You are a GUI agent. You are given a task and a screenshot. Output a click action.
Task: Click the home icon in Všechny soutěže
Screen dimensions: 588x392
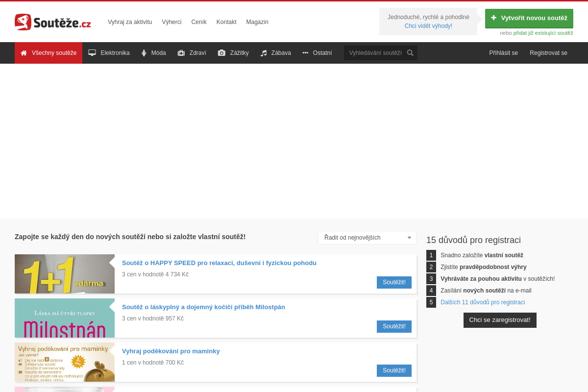click(24, 53)
